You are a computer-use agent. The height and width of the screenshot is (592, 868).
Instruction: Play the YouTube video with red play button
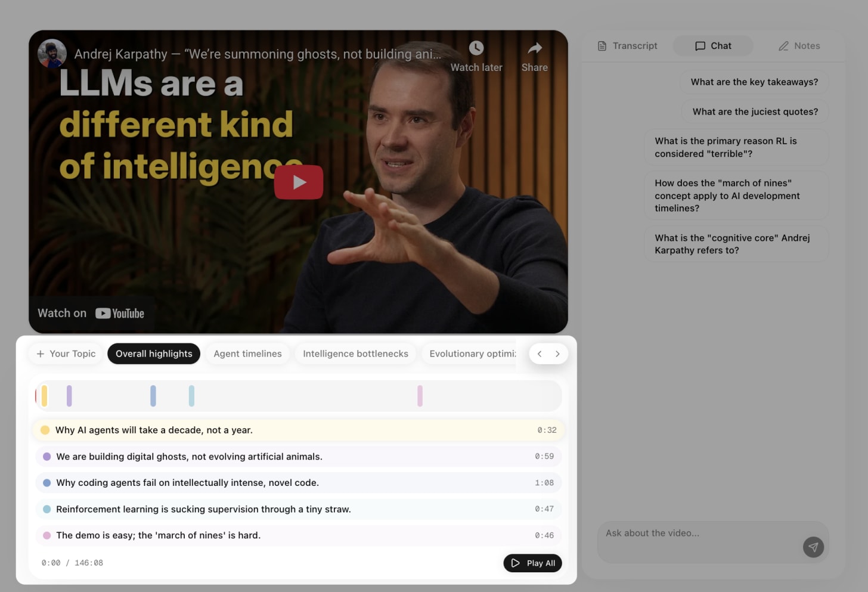pyautogui.click(x=299, y=182)
